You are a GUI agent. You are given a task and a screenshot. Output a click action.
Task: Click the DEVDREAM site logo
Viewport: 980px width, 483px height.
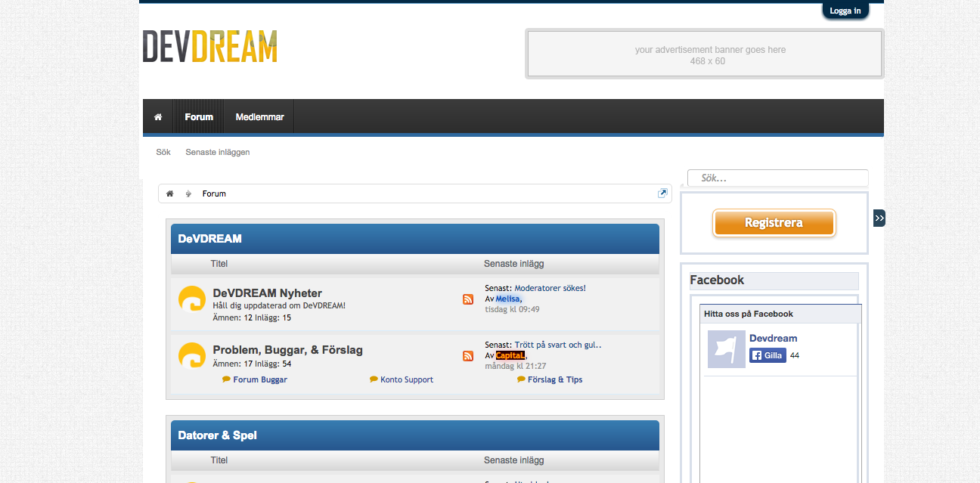[210, 47]
